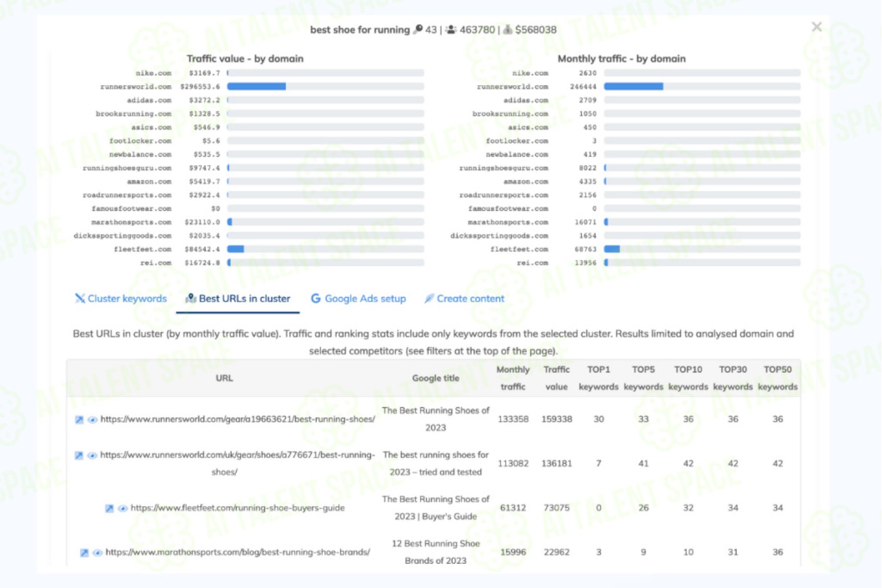
Task: Sort by the Traffic value column header
Action: (556, 378)
